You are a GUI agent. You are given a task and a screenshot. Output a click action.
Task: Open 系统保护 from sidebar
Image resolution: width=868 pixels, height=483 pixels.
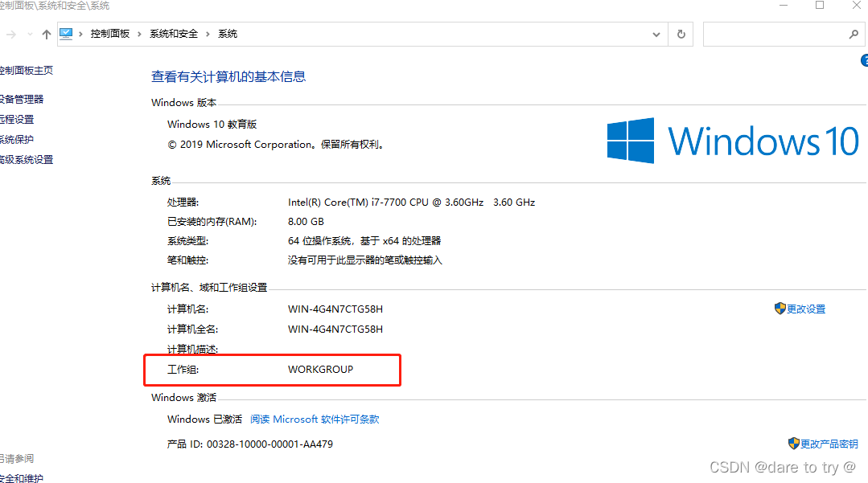pos(17,139)
